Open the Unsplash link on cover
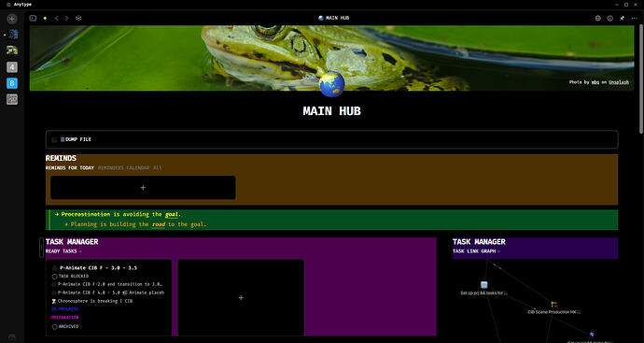This screenshot has width=644, height=343. tap(619, 82)
